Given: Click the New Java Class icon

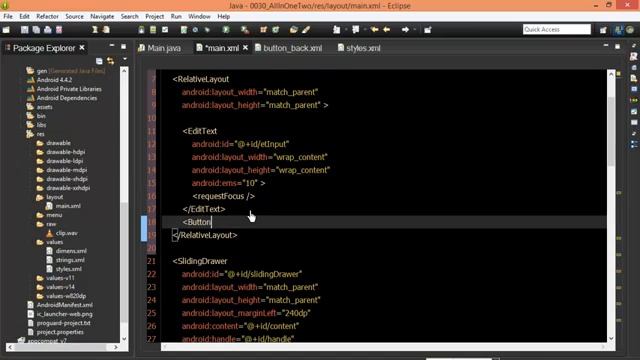Looking at the screenshot, I should 276,30.
